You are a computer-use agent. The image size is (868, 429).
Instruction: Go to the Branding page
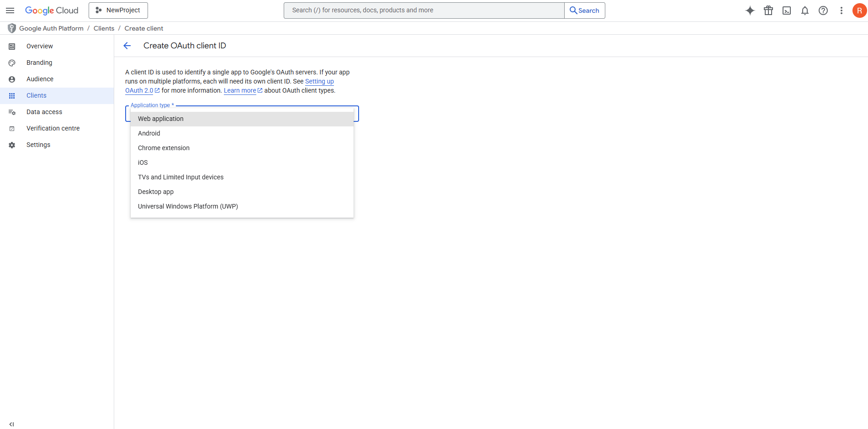tap(39, 62)
